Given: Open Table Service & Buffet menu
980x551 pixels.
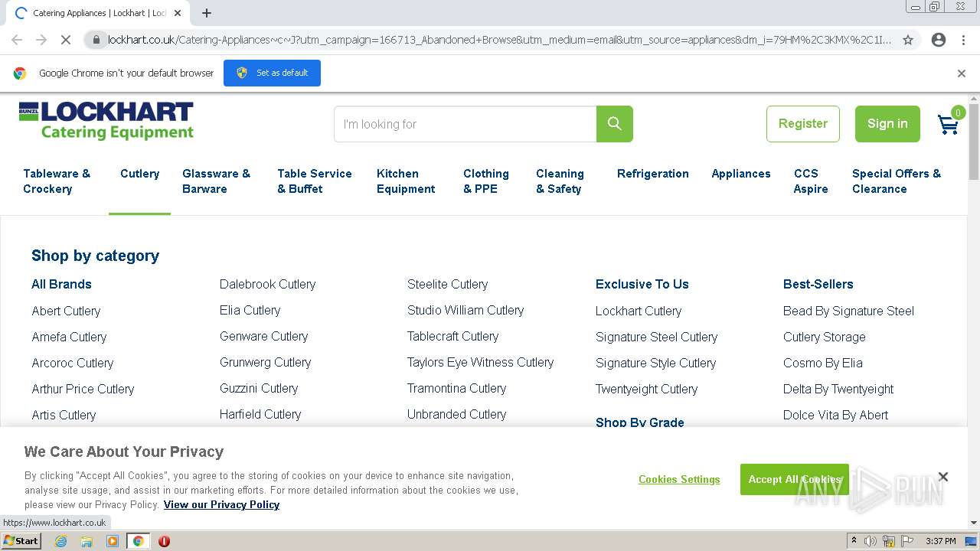Looking at the screenshot, I should click(x=315, y=181).
